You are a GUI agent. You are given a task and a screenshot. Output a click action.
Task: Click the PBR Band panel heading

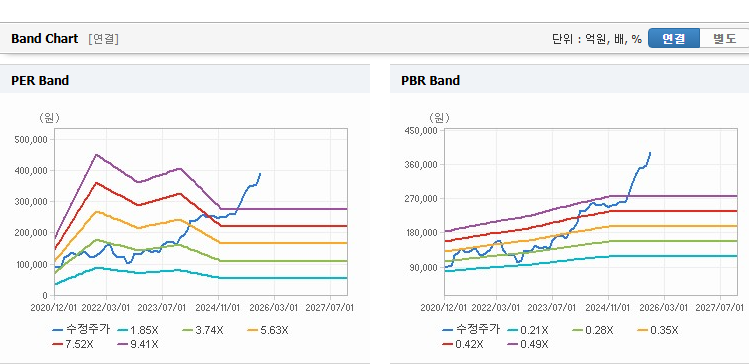[431, 81]
